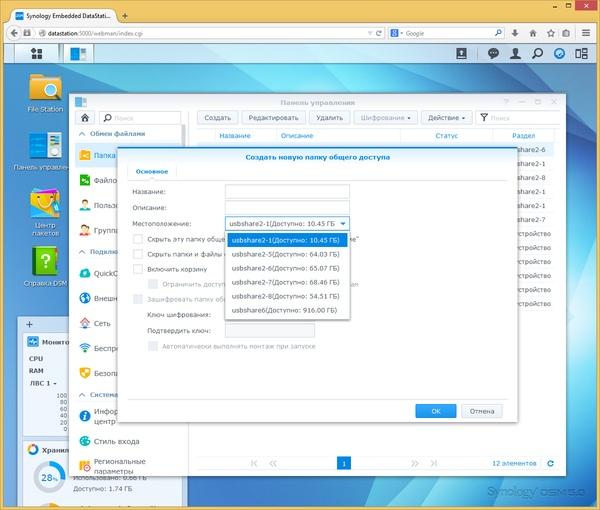Click the Отмена cancel button
The height and width of the screenshot is (510, 600).
click(482, 411)
